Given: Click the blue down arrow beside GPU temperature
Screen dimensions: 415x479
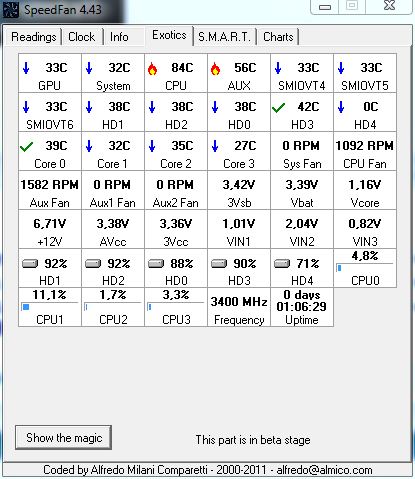Looking at the screenshot, I should click(26, 68).
